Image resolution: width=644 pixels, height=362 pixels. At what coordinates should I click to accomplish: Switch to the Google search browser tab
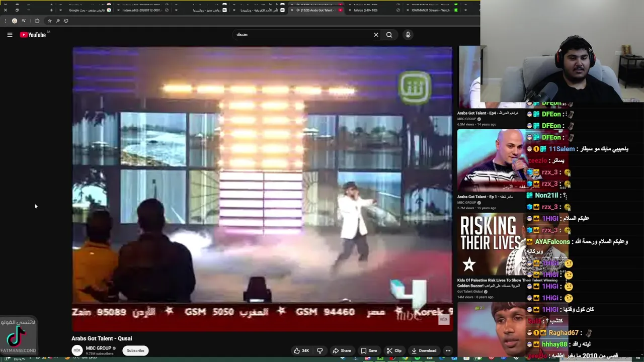coord(87,10)
